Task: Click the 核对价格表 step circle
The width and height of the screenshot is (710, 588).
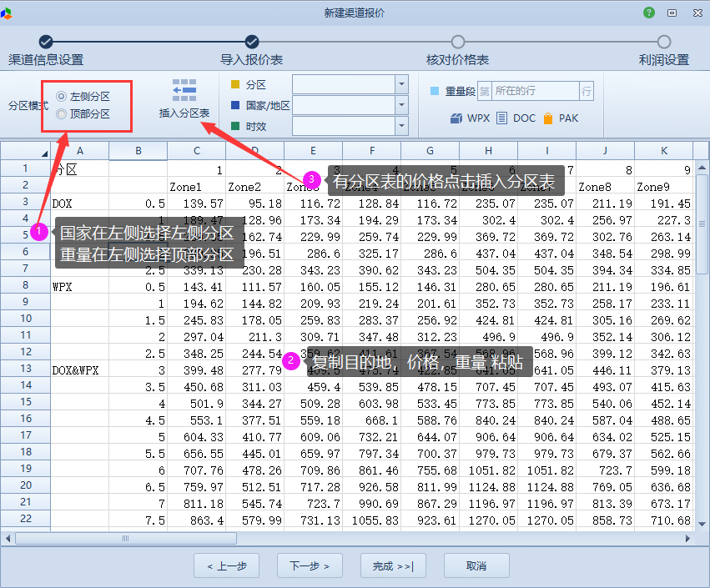Action: click(x=458, y=42)
